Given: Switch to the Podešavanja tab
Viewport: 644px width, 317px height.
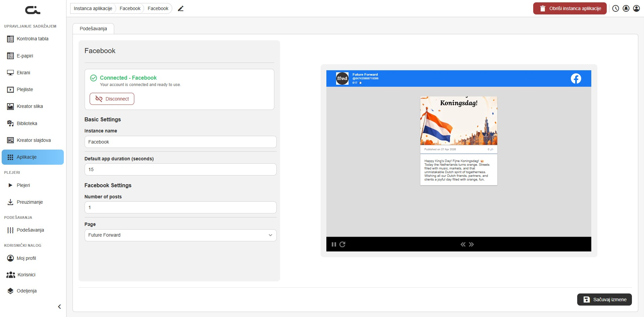Looking at the screenshot, I should click(93, 29).
